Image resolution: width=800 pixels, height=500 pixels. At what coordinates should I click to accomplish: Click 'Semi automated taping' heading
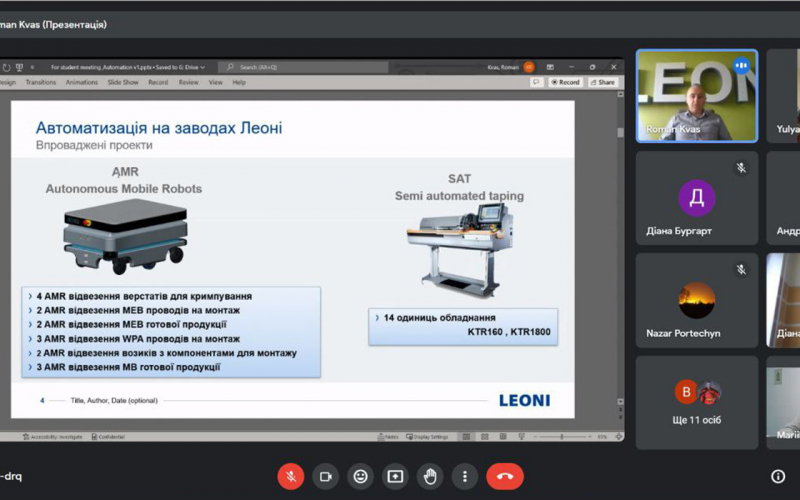pyautogui.click(x=459, y=196)
